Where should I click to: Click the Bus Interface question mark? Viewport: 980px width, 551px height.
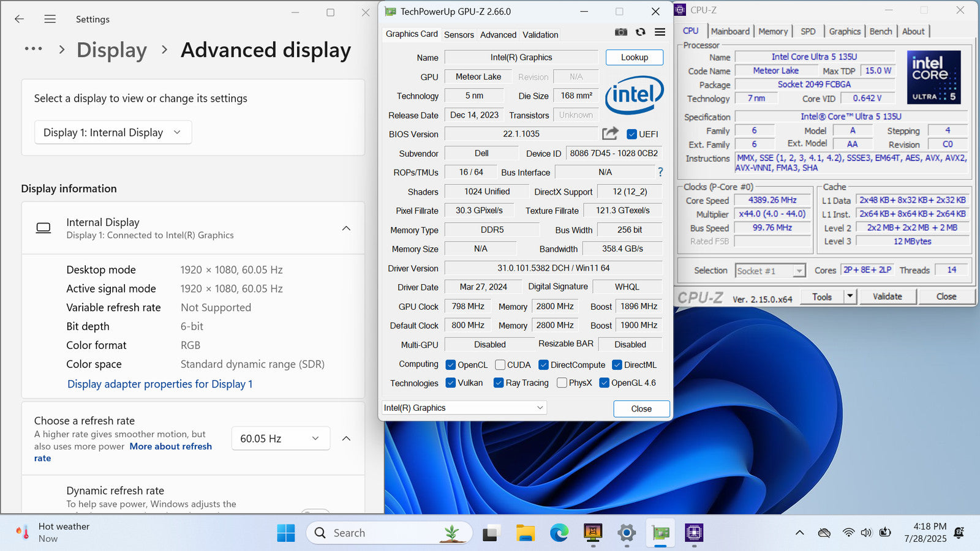[660, 172]
